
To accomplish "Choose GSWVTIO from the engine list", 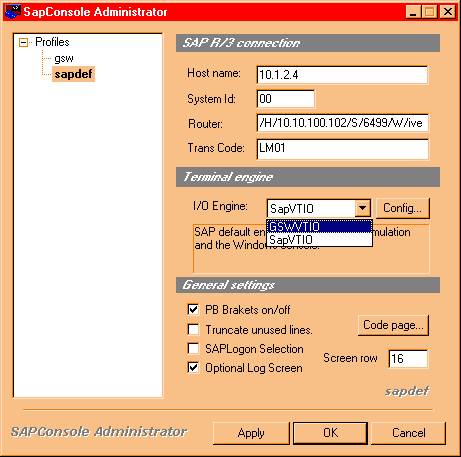I will coord(319,226).
